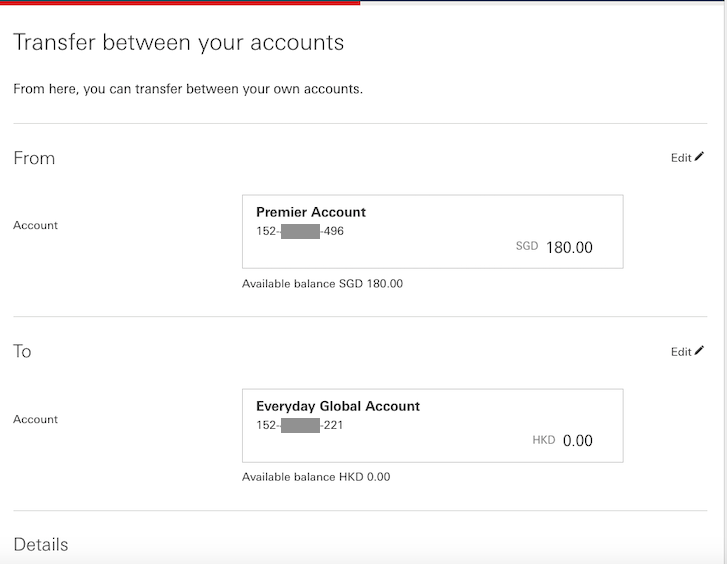
Task: Click the SGD 180.00 amount in card
Action: [554, 247]
